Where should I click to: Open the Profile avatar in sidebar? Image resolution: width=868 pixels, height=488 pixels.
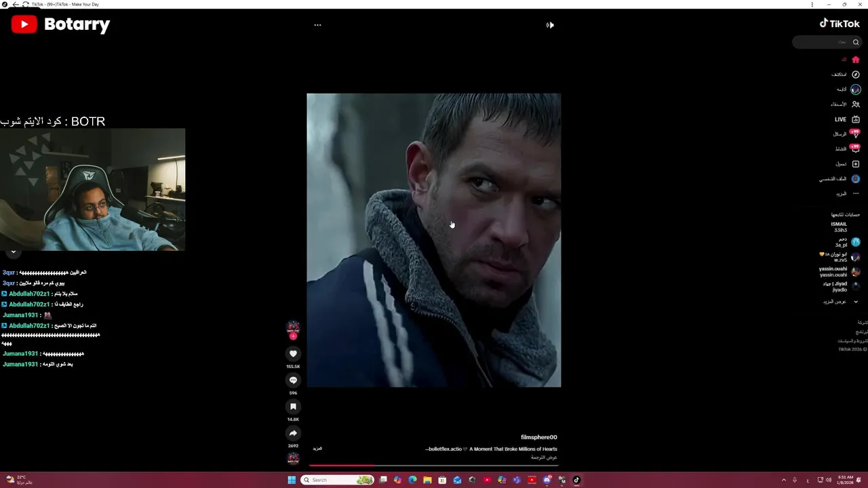tap(855, 179)
